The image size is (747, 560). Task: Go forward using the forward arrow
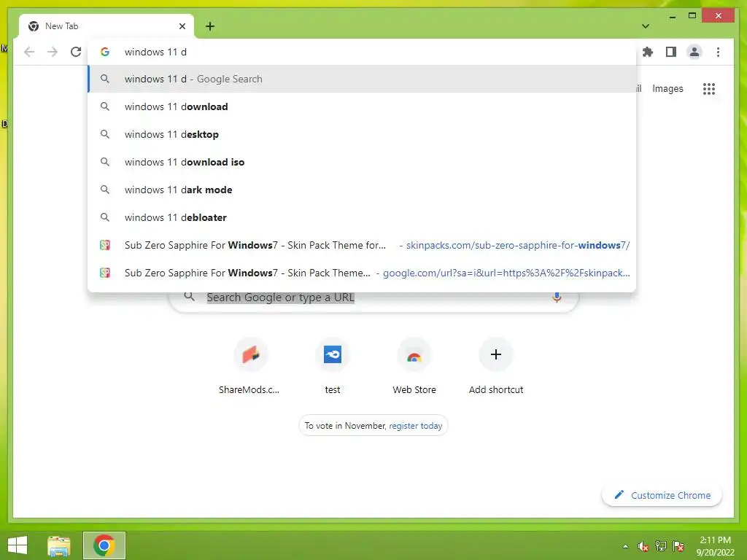53,52
